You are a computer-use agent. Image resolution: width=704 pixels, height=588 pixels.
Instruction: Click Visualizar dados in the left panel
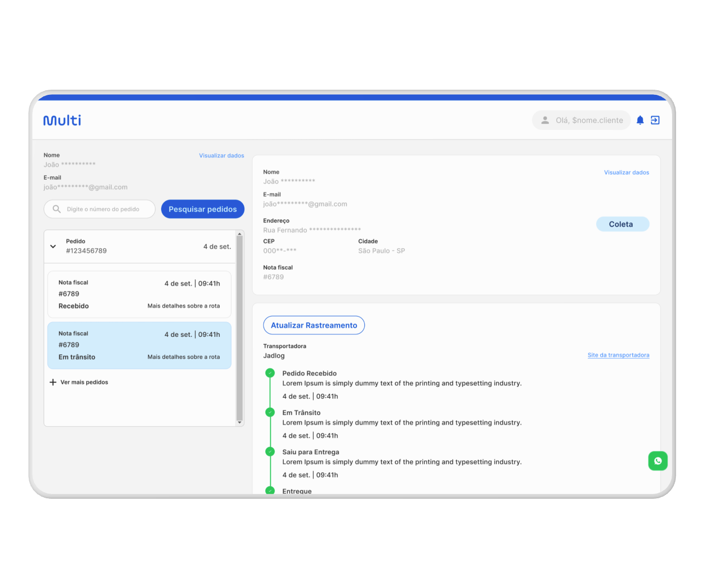point(221,155)
